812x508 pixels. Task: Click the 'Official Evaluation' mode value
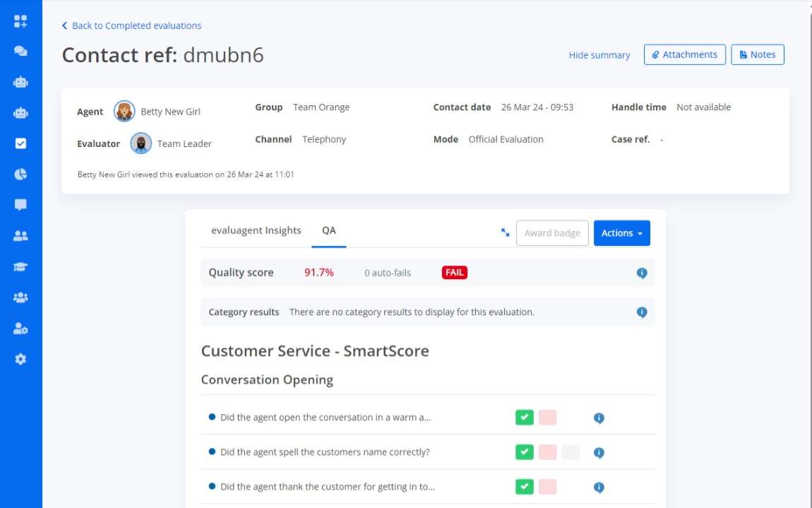[x=506, y=139]
